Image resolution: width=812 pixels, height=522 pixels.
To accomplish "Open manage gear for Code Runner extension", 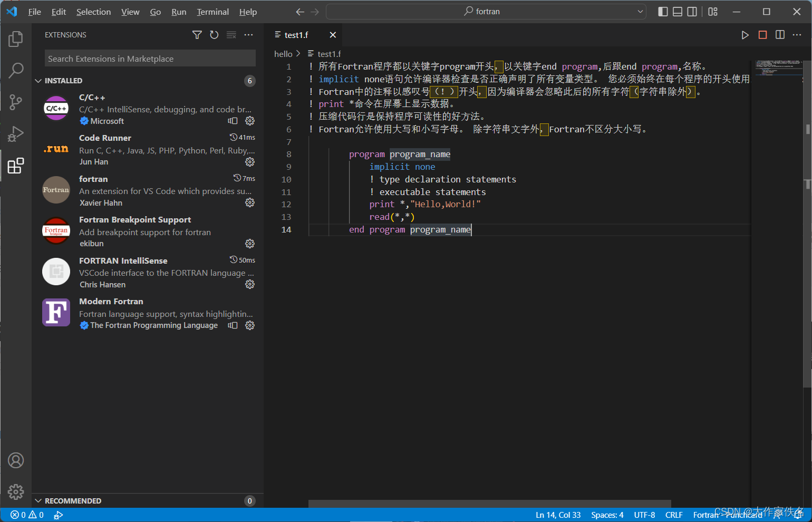I will point(250,162).
